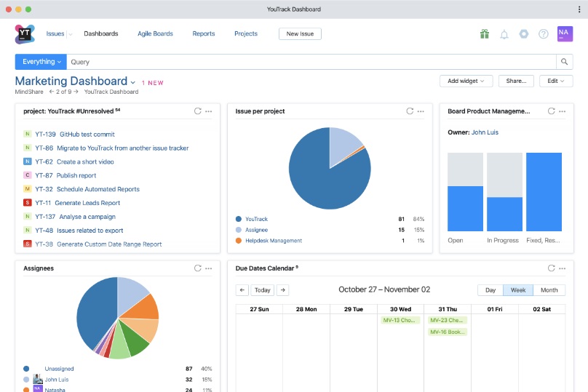Open more options for Due Dates Calendar widget

(562, 268)
